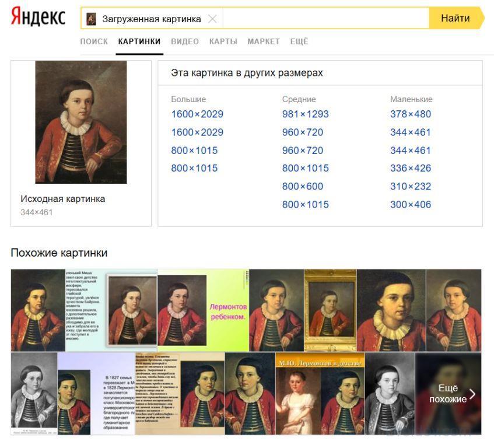Viewport: 494px width, 448px height.
Task: Open the 981×1293 size link
Action: click(x=305, y=114)
